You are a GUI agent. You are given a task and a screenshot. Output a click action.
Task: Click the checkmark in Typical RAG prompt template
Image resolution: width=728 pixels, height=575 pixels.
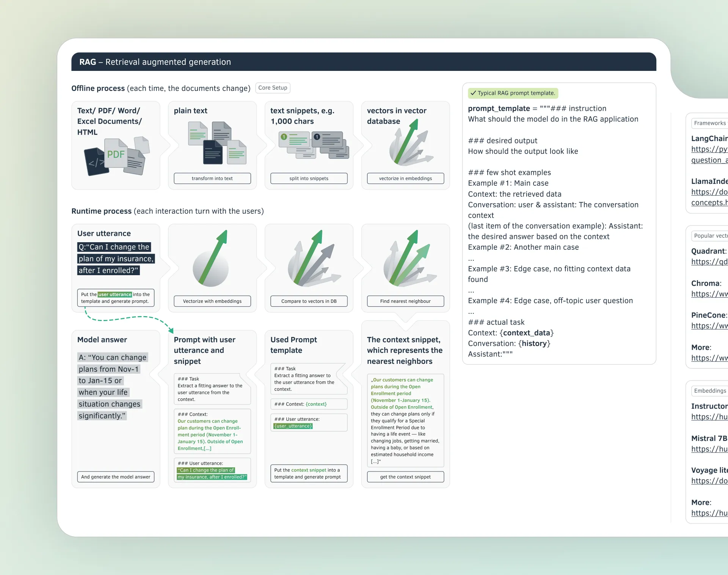click(473, 93)
